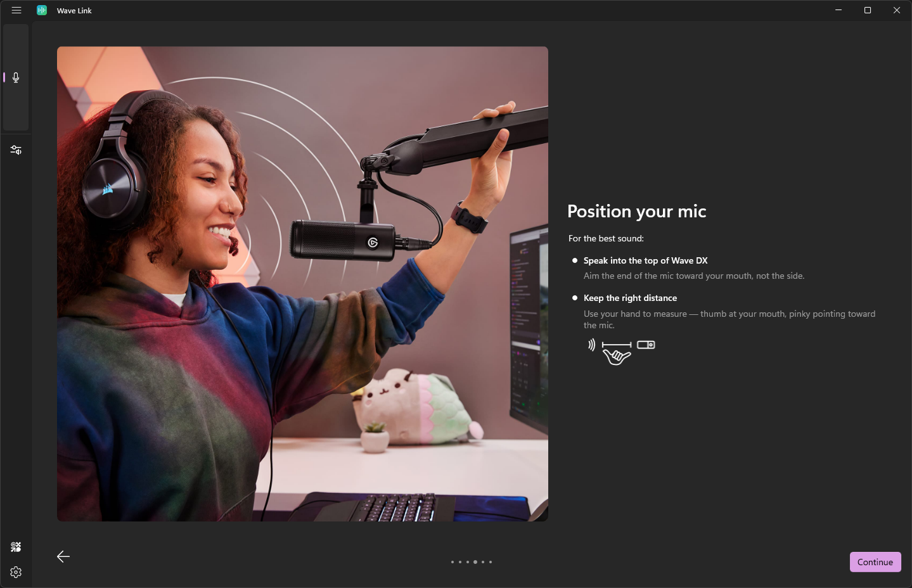Open the Marketplace icon above the gear
Screen dimensions: 912x588
(x=16, y=547)
